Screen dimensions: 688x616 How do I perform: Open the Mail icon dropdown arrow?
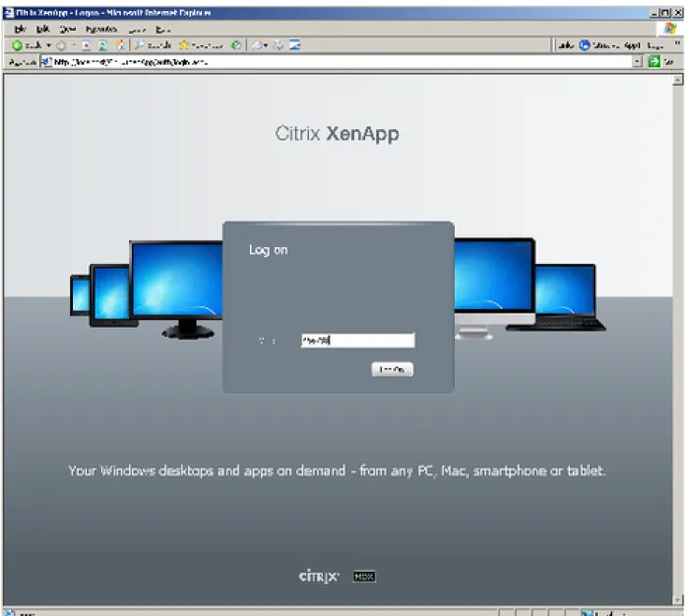pos(266,45)
